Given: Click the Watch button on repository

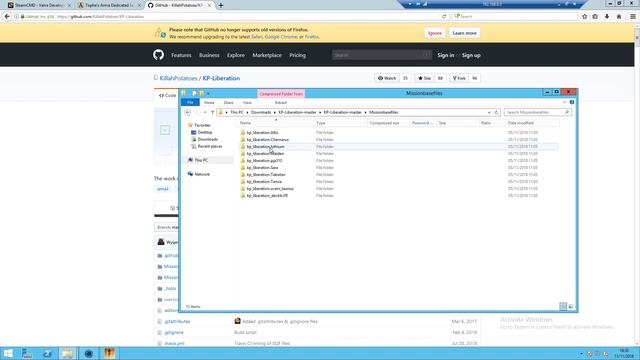Looking at the screenshot, I should point(387,78).
